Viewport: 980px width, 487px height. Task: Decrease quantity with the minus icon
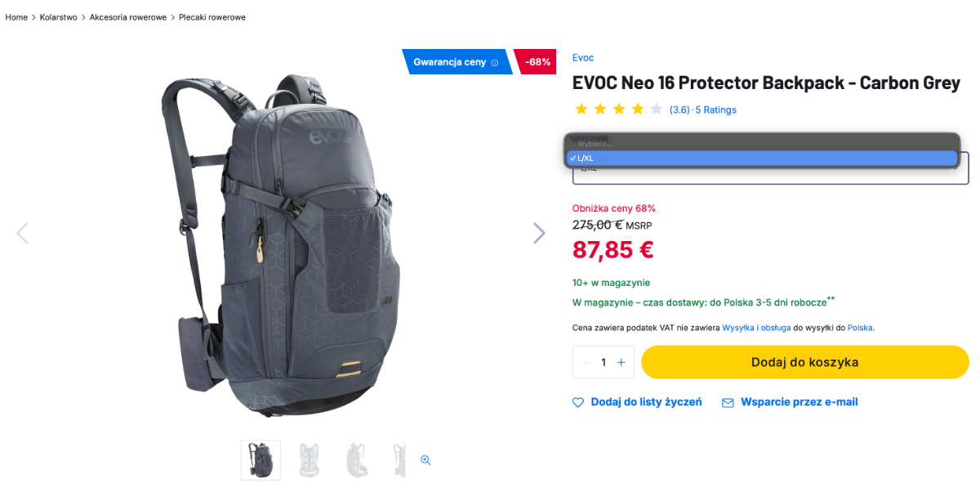[x=586, y=362]
